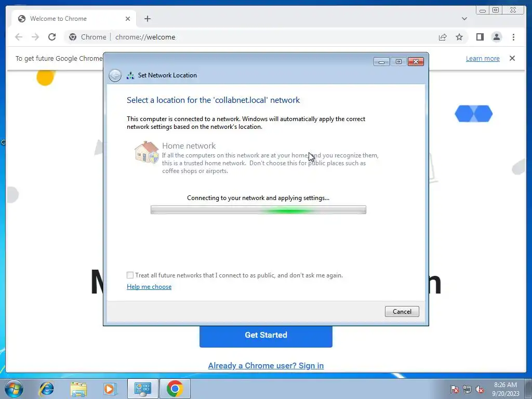Share this page via the share icon
The image size is (532, 399).
[x=443, y=37]
